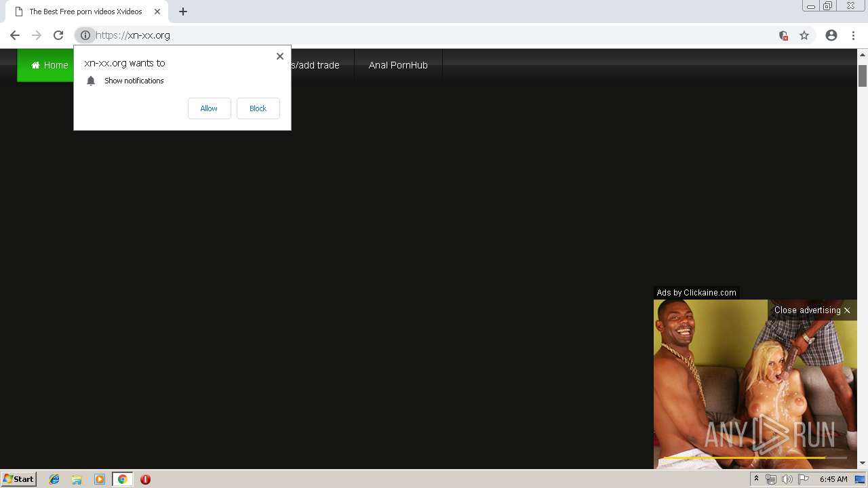Go back with the browser back arrow
Screen dimensions: 868x488
pos(15,35)
